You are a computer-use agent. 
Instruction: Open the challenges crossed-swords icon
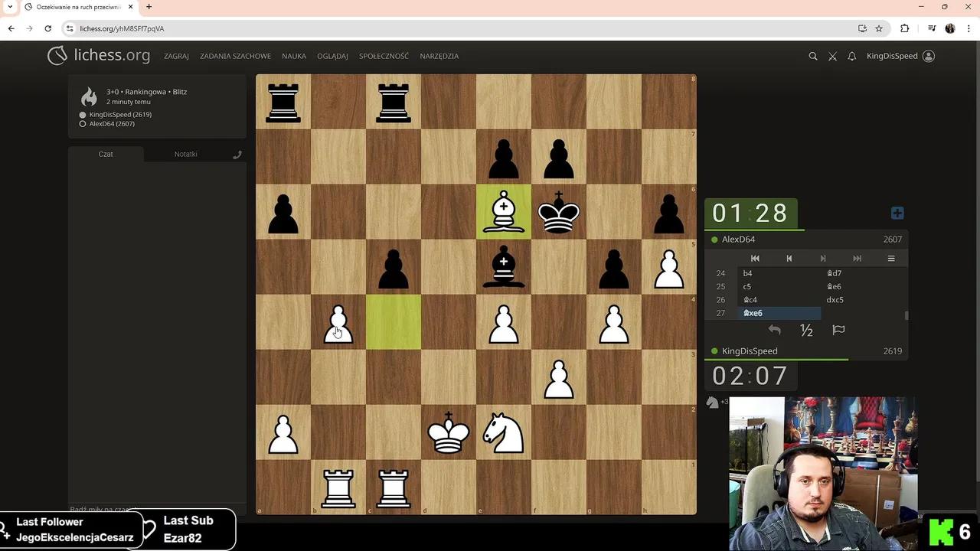pyautogui.click(x=832, y=56)
